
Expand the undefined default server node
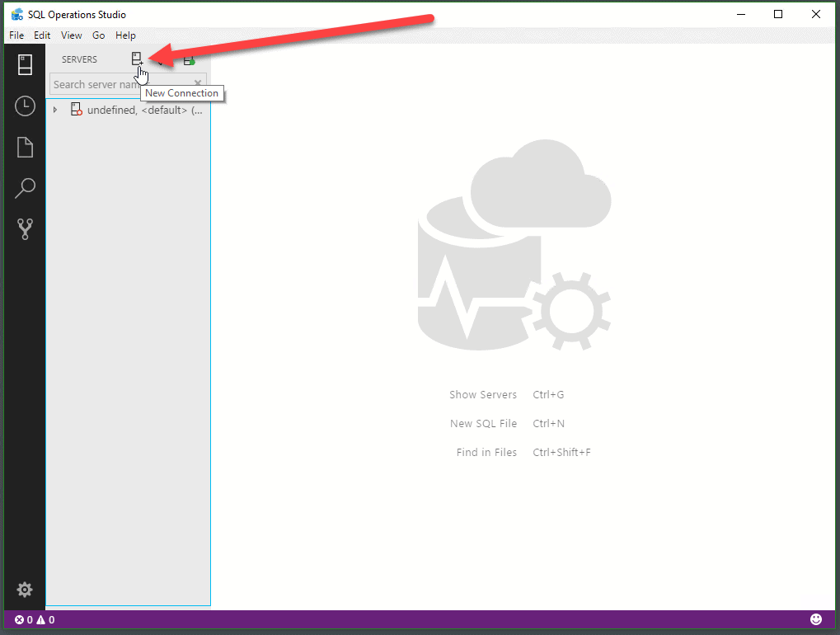coord(54,110)
